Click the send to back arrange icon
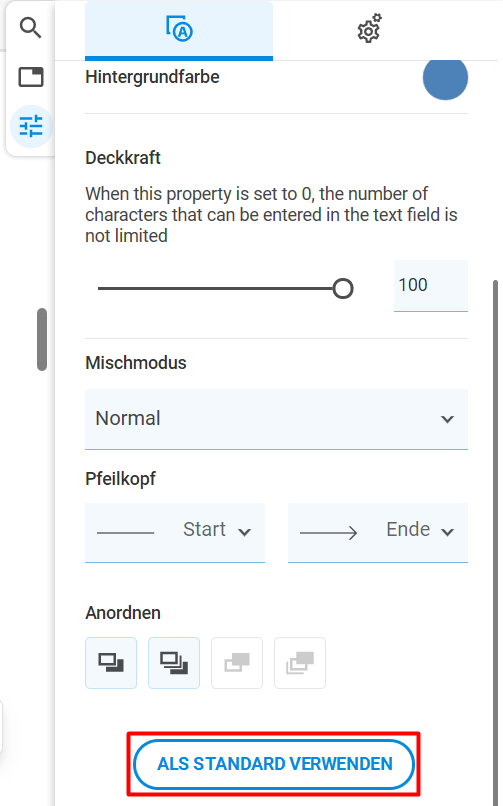Image resolution: width=503 pixels, height=806 pixels. [x=300, y=663]
